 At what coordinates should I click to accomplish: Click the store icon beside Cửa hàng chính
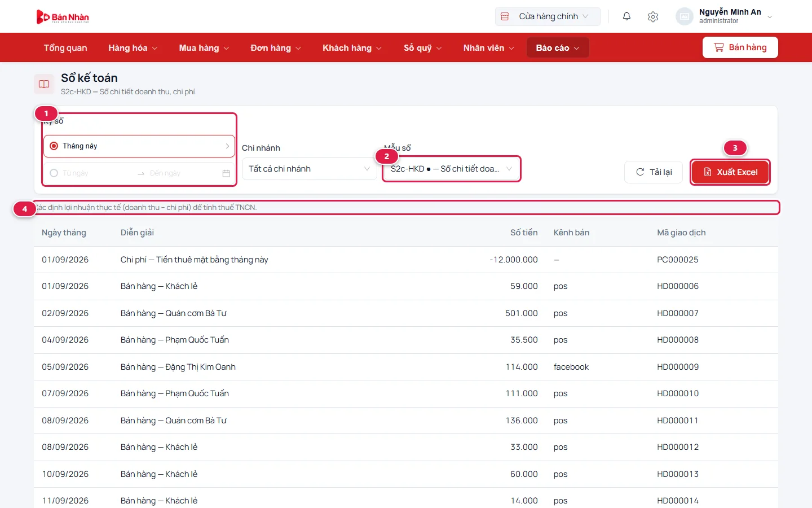505,16
